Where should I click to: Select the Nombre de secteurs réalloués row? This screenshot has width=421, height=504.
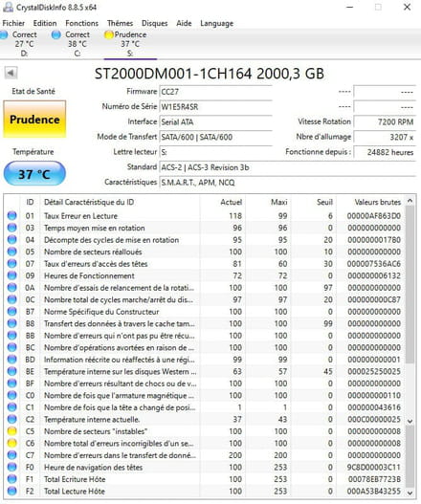coord(205,252)
